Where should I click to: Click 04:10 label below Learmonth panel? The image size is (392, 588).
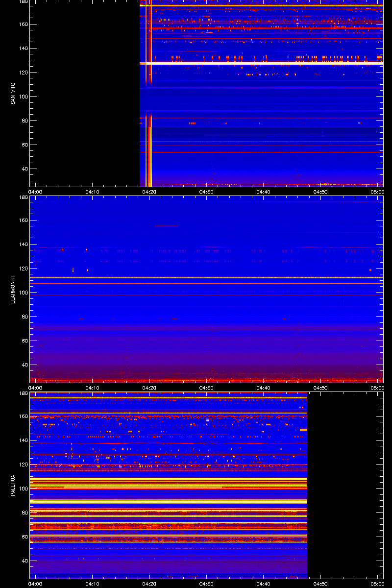(x=93, y=388)
